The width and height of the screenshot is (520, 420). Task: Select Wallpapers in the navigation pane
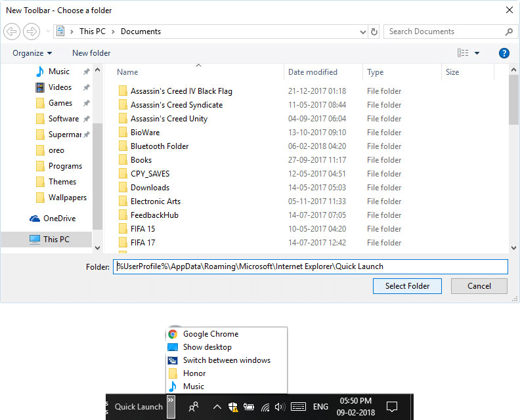[x=68, y=198]
